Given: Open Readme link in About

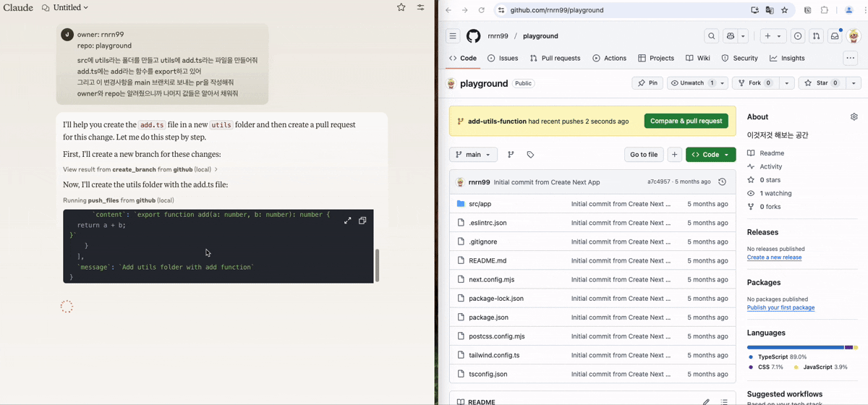Looking at the screenshot, I should (x=772, y=153).
